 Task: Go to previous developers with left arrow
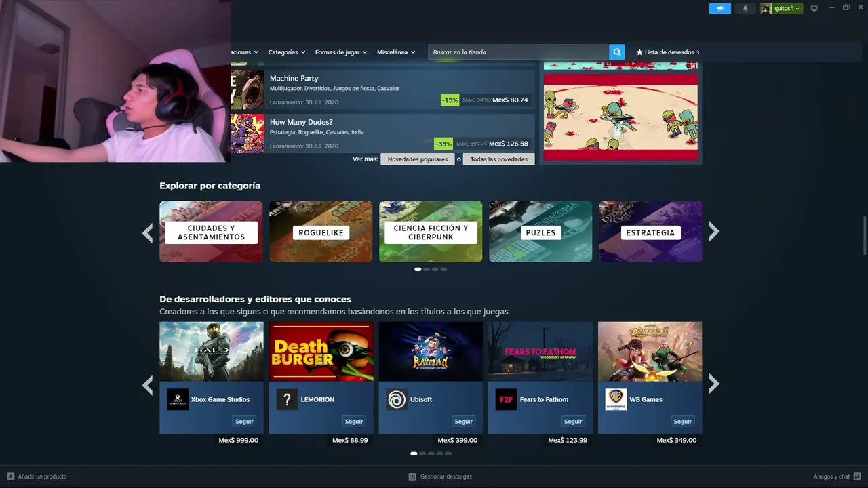148,384
